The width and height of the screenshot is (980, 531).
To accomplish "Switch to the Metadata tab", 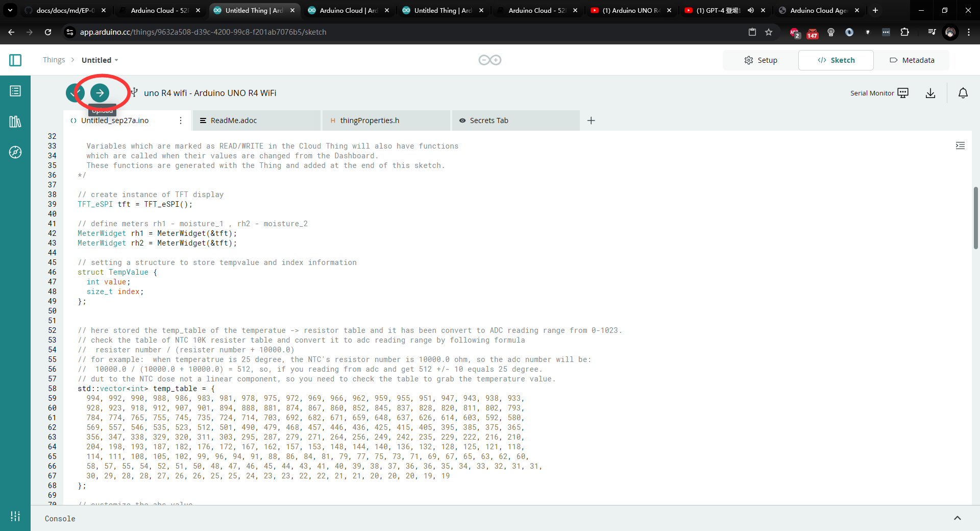I will pos(912,60).
